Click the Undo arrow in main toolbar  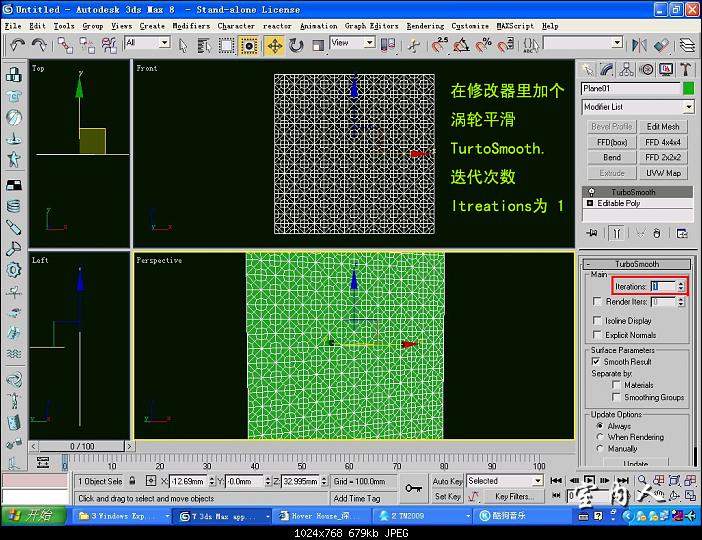pyautogui.click(x=17, y=45)
